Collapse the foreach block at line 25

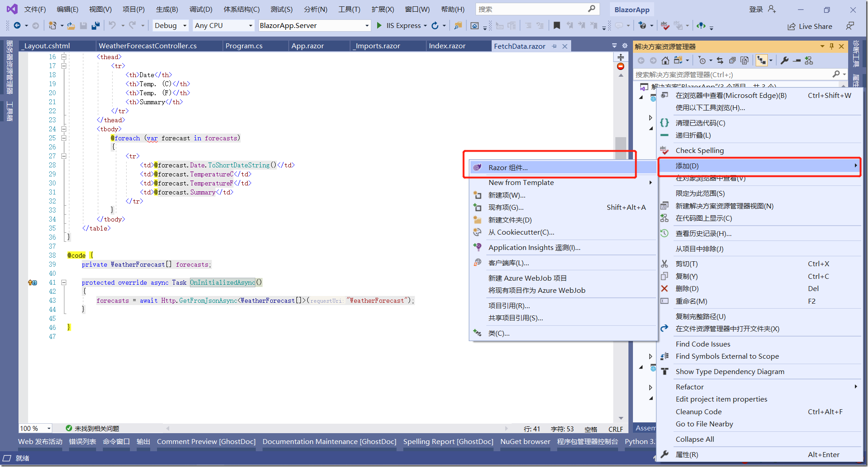coord(64,138)
